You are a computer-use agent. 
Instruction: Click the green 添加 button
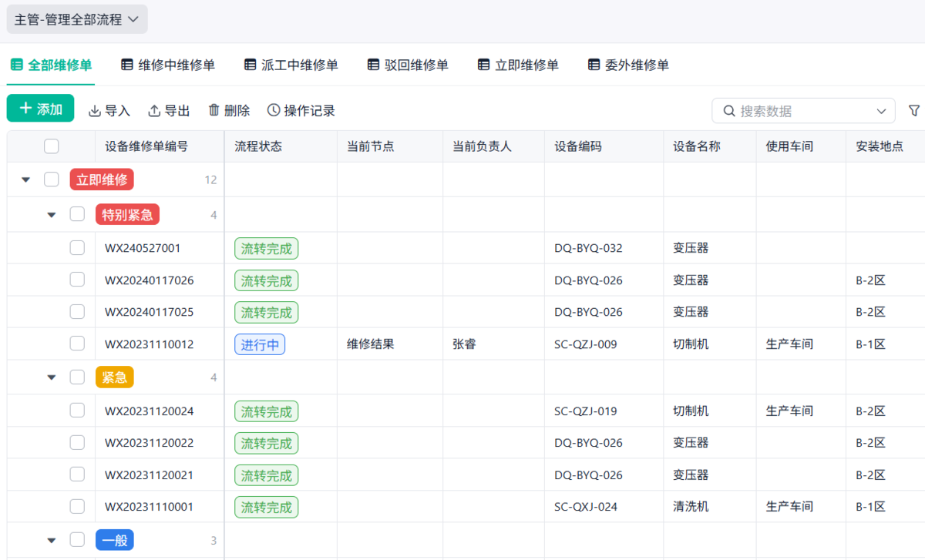pyautogui.click(x=40, y=109)
